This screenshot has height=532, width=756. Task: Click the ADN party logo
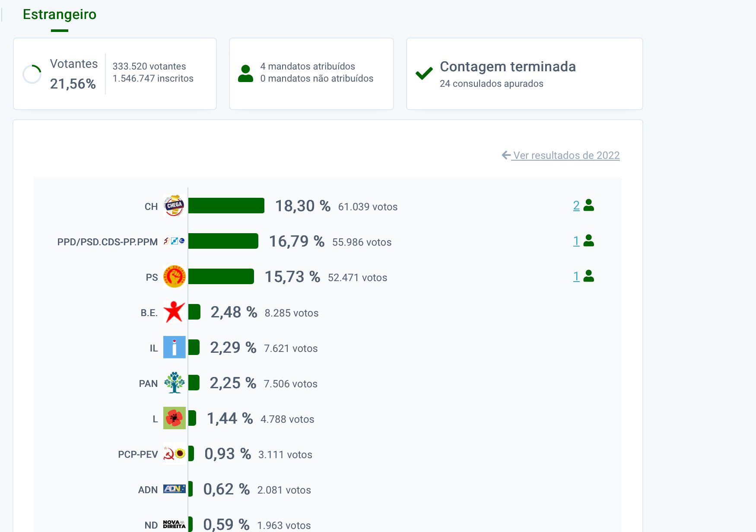coord(174,489)
